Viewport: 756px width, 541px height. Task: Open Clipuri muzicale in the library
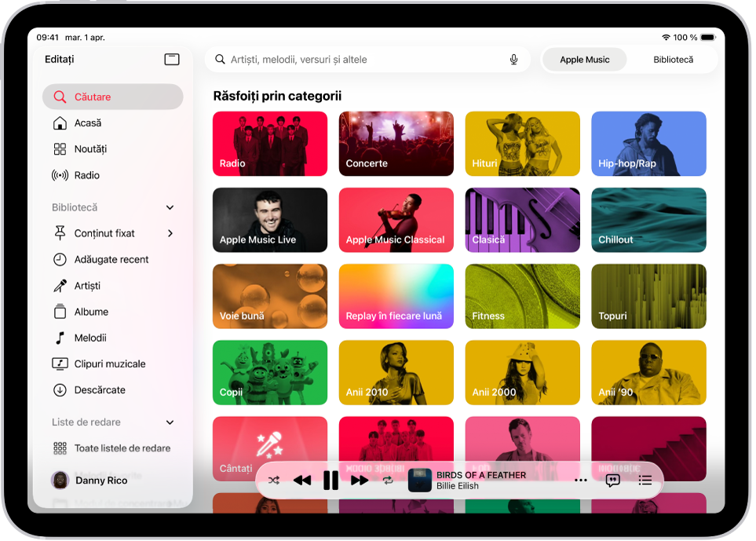[113, 364]
